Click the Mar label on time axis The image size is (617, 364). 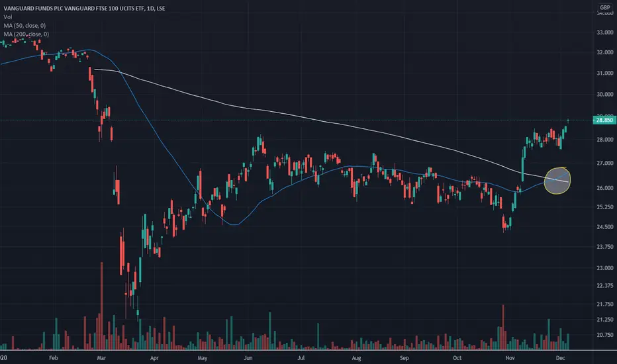tap(101, 358)
